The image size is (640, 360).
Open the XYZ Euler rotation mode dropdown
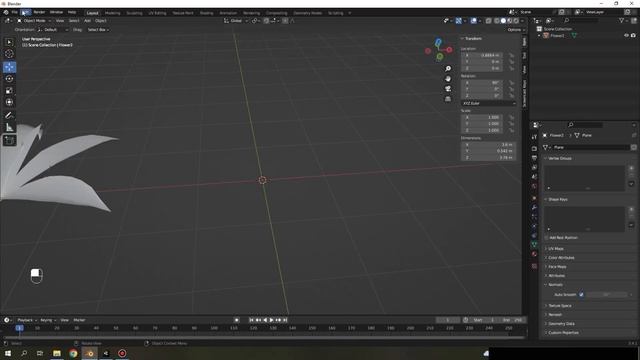[x=489, y=103]
